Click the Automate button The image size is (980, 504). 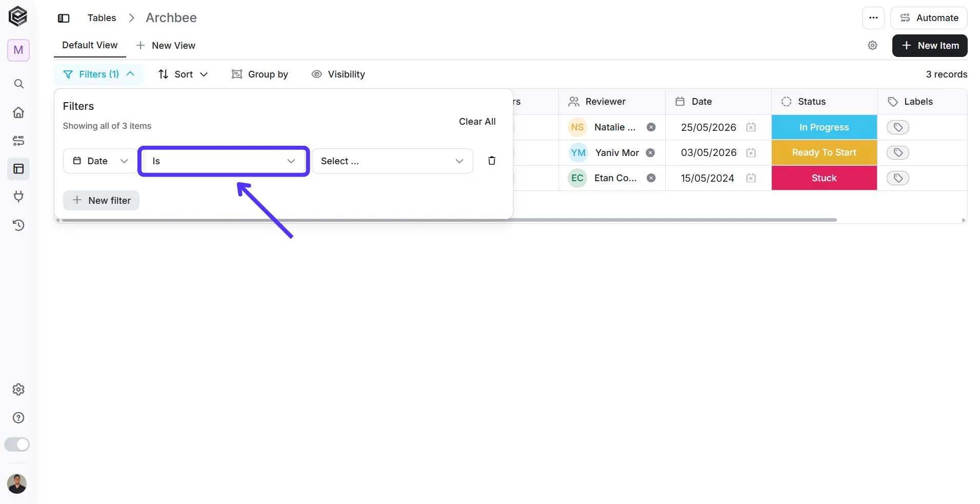[x=929, y=18]
